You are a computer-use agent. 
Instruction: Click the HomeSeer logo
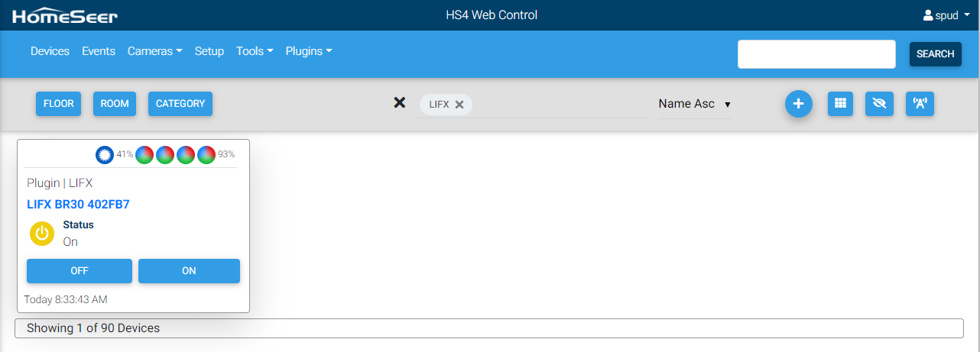[65, 16]
